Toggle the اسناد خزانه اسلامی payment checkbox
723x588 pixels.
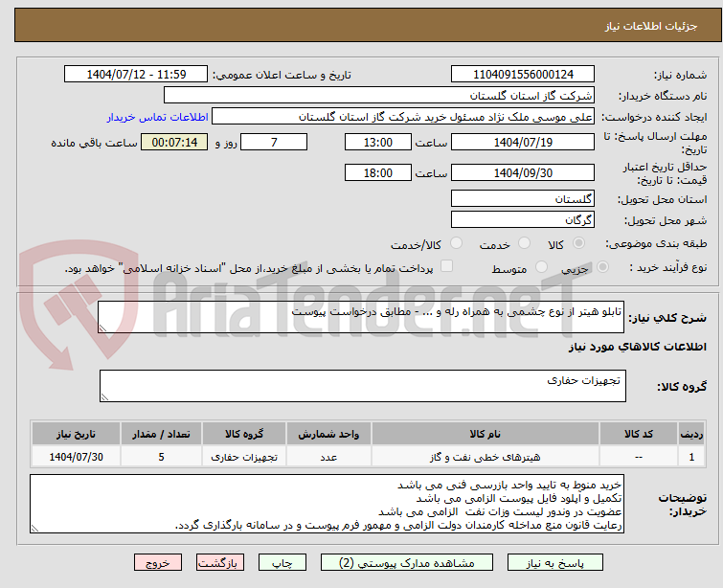pyautogui.click(x=446, y=266)
